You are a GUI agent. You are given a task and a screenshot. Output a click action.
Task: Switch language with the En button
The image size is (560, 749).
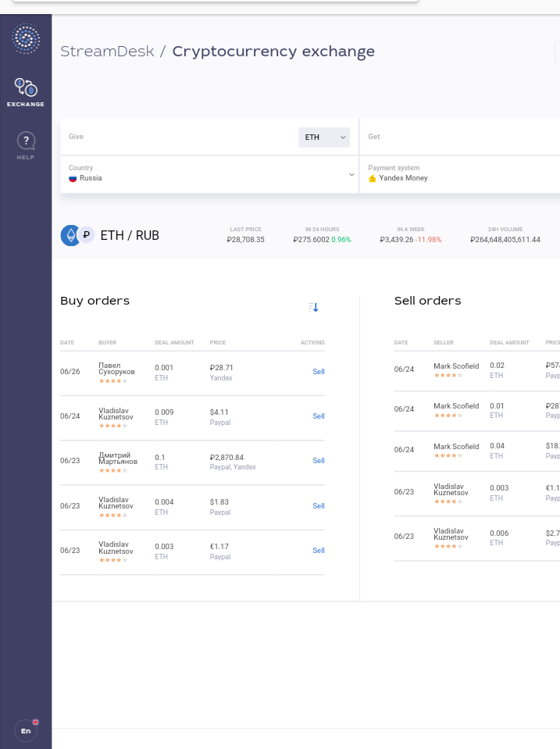click(26, 730)
